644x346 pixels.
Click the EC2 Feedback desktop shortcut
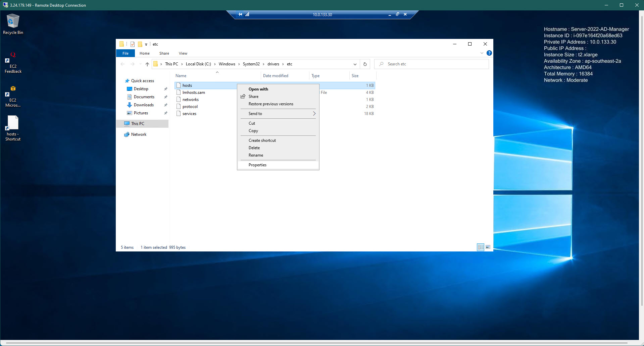[13, 62]
